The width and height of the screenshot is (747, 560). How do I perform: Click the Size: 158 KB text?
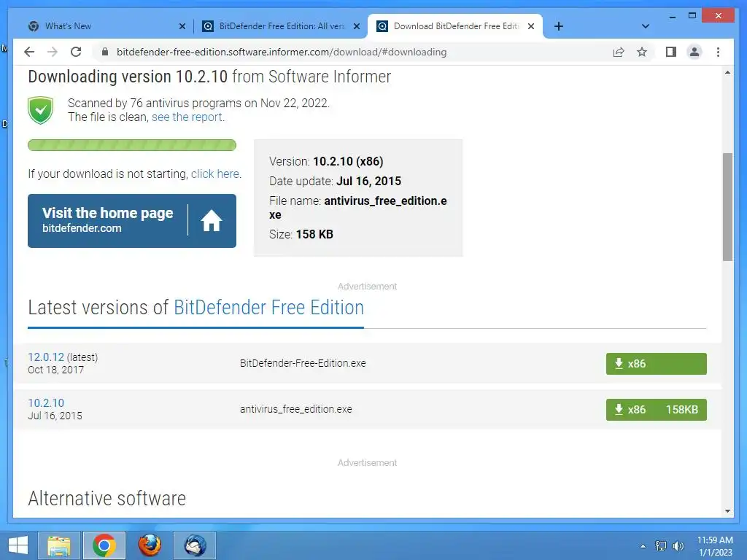click(301, 234)
